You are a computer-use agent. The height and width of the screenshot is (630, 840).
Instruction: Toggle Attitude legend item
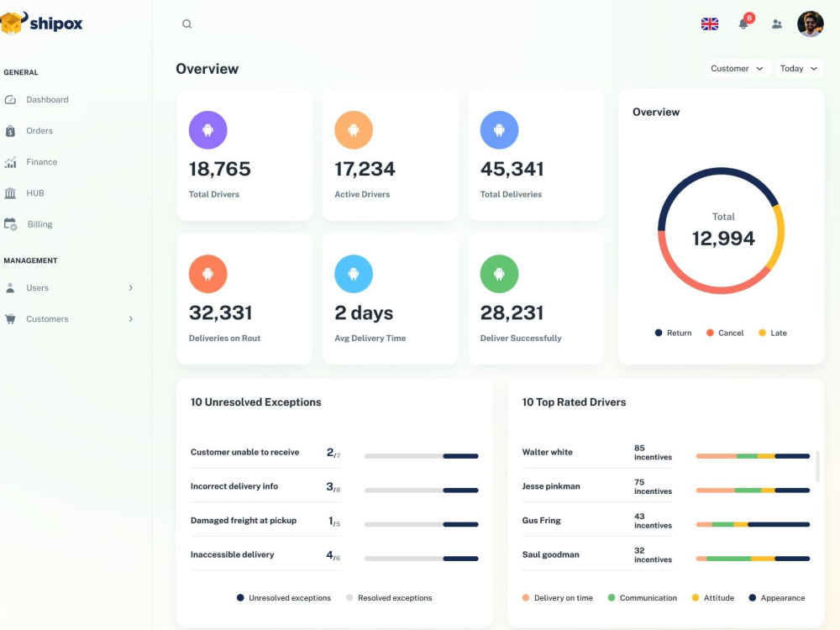[x=713, y=598]
